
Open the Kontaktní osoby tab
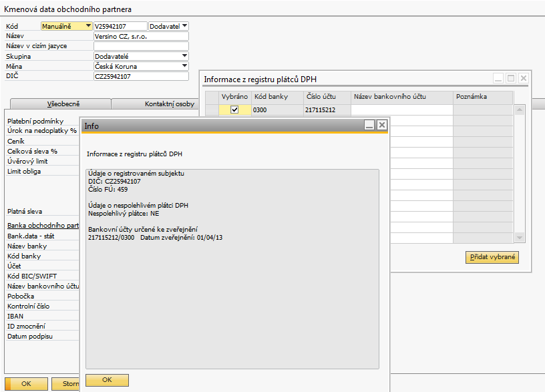click(170, 104)
